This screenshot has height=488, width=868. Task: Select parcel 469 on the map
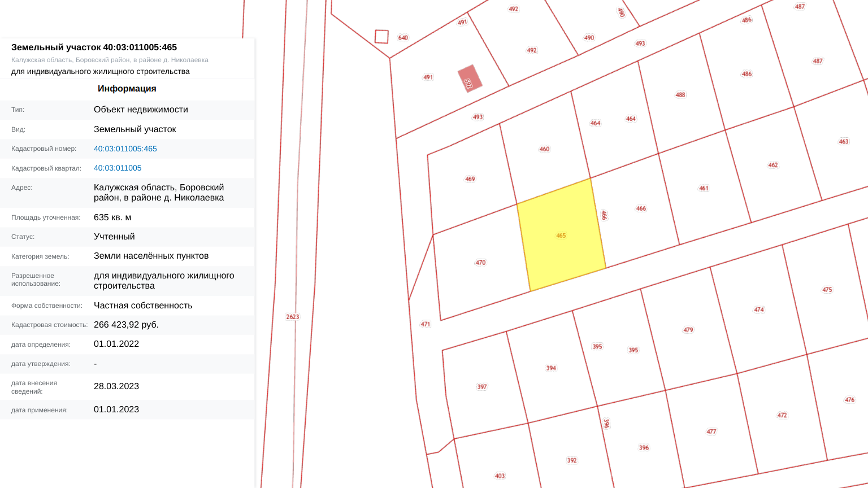[470, 179]
